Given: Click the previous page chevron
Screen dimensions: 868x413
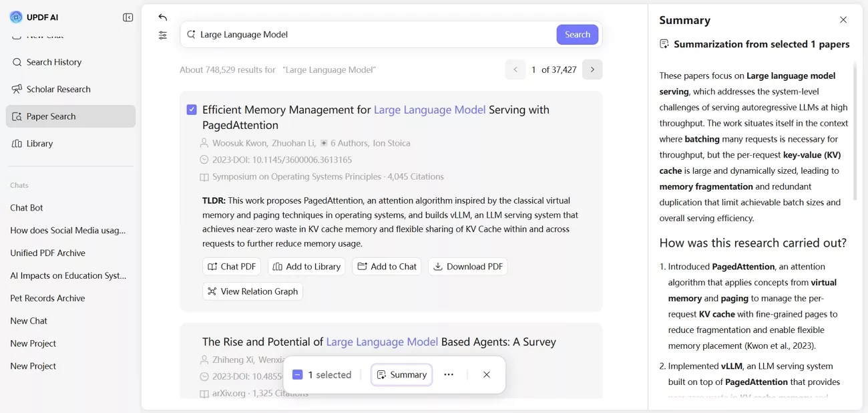Looking at the screenshot, I should [x=515, y=69].
